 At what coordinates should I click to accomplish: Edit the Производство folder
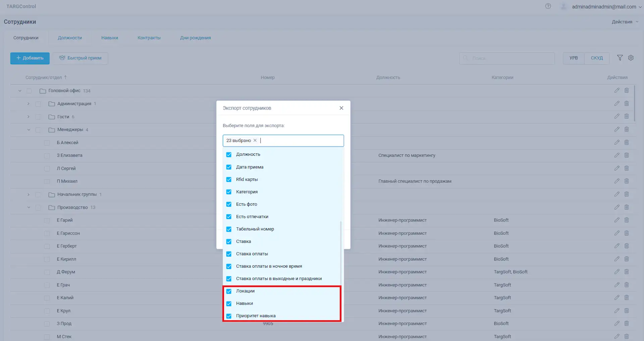[x=617, y=207]
